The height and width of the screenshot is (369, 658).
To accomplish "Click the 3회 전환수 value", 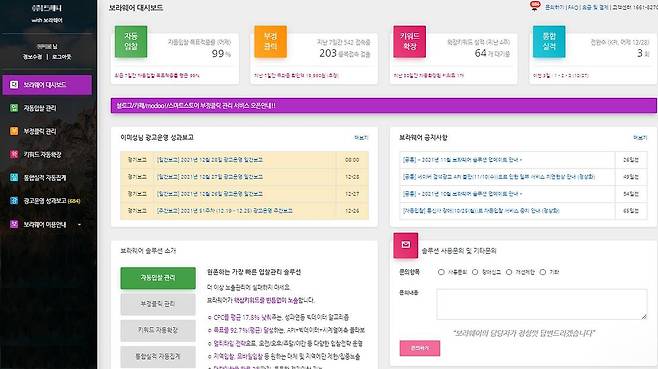I will click(x=642, y=53).
